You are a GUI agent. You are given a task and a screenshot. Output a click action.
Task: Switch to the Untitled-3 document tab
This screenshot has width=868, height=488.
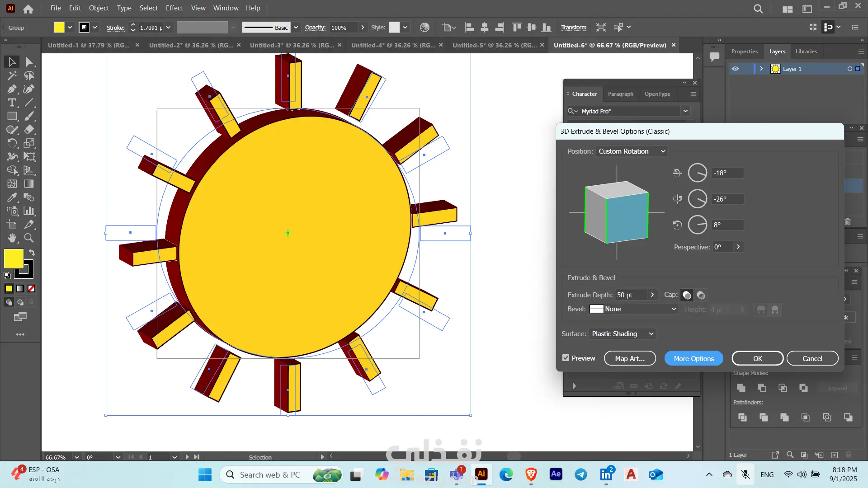pyautogui.click(x=292, y=45)
